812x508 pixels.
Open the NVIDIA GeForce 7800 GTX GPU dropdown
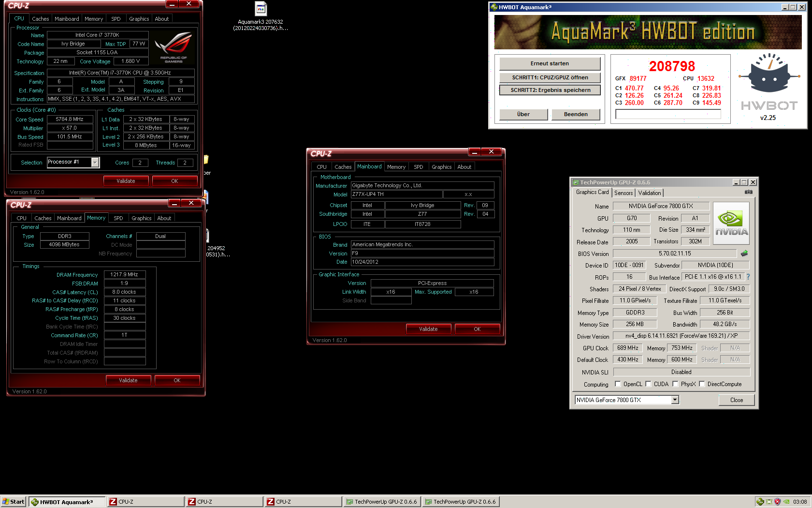coord(675,400)
